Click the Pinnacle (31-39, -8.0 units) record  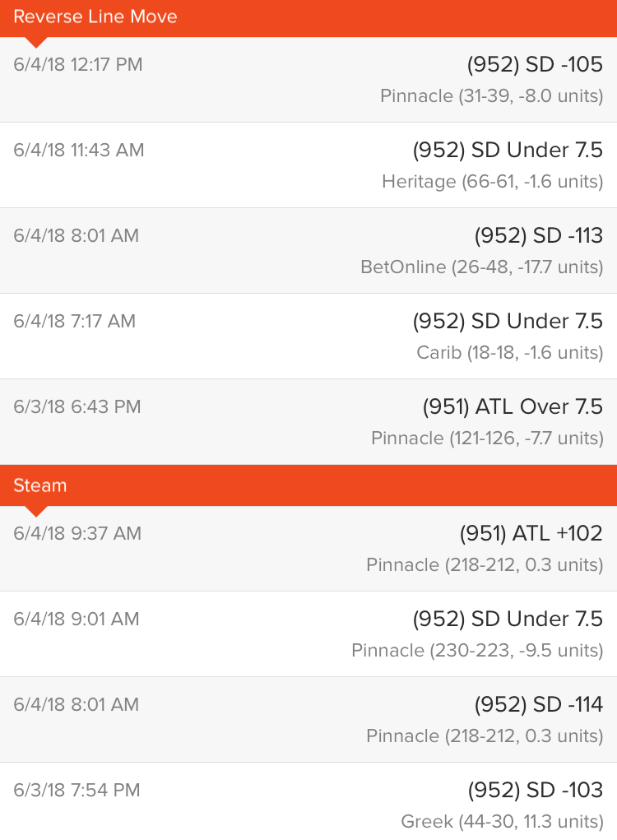tap(492, 96)
